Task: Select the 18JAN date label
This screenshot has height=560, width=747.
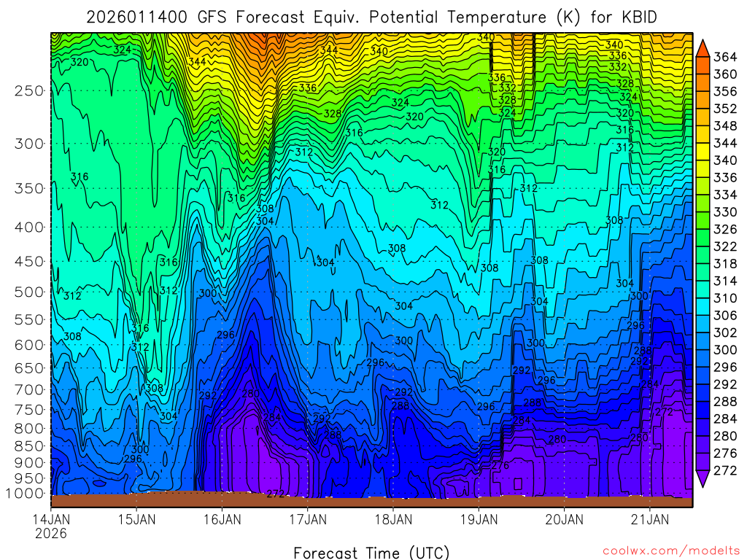Action: pyautogui.click(x=393, y=519)
